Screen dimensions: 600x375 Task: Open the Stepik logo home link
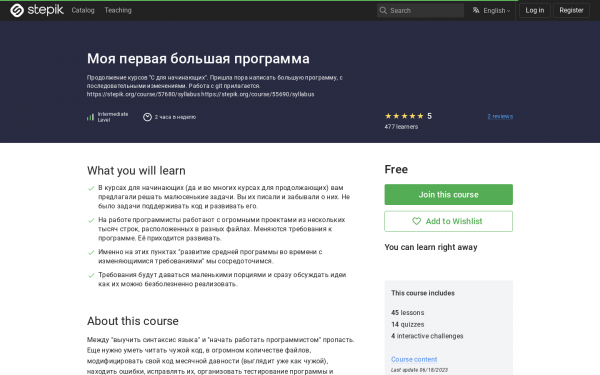(37, 10)
